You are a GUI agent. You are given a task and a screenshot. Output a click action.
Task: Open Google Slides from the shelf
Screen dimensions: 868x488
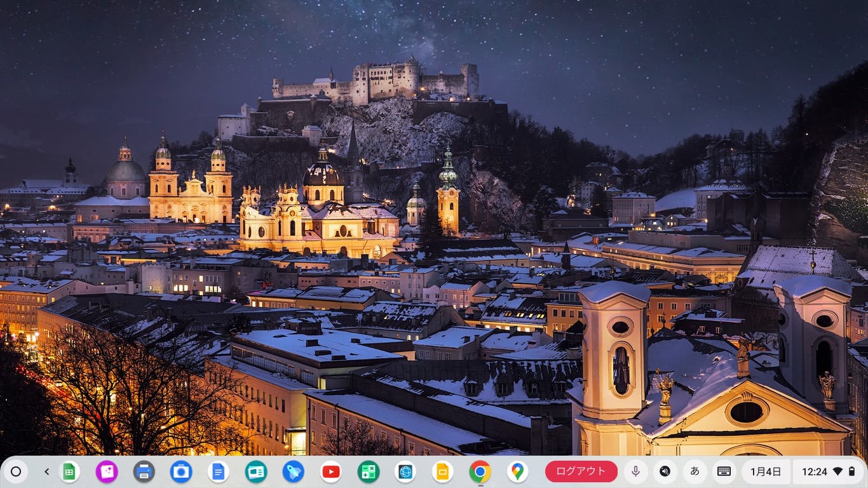point(442,471)
